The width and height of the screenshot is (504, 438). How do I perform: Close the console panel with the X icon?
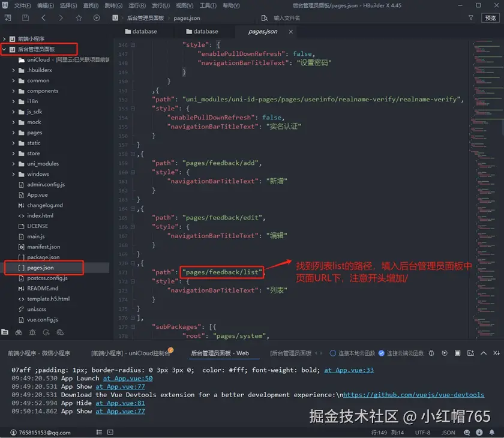(x=497, y=353)
